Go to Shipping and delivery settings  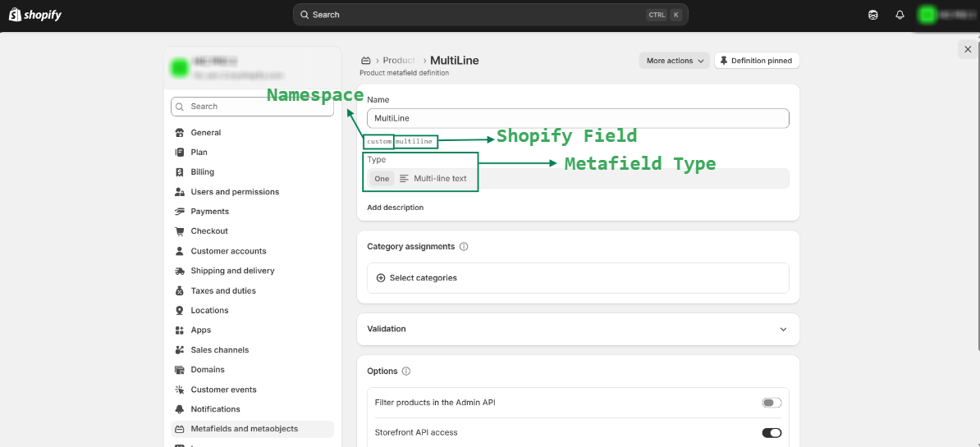click(x=232, y=271)
